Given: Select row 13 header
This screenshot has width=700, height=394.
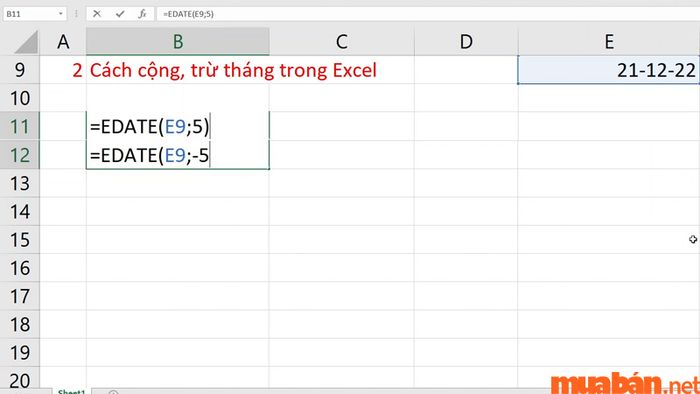Looking at the screenshot, I should (x=20, y=183).
